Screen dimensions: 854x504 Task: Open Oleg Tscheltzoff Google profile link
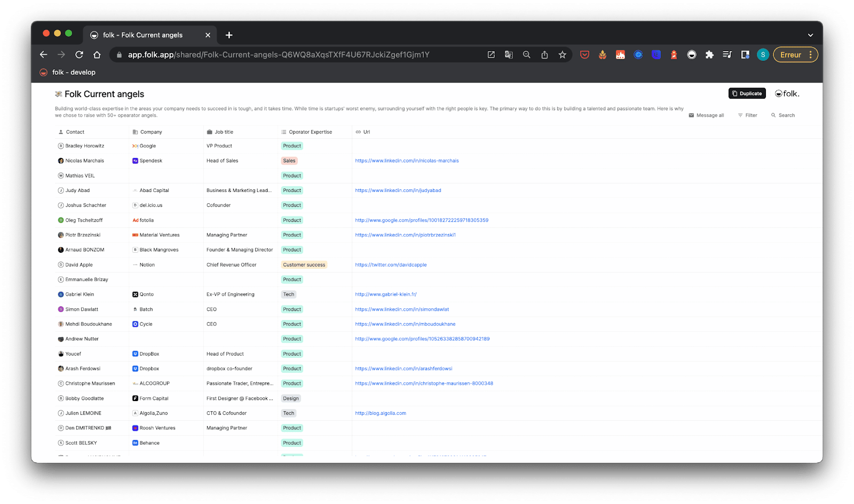tap(422, 220)
